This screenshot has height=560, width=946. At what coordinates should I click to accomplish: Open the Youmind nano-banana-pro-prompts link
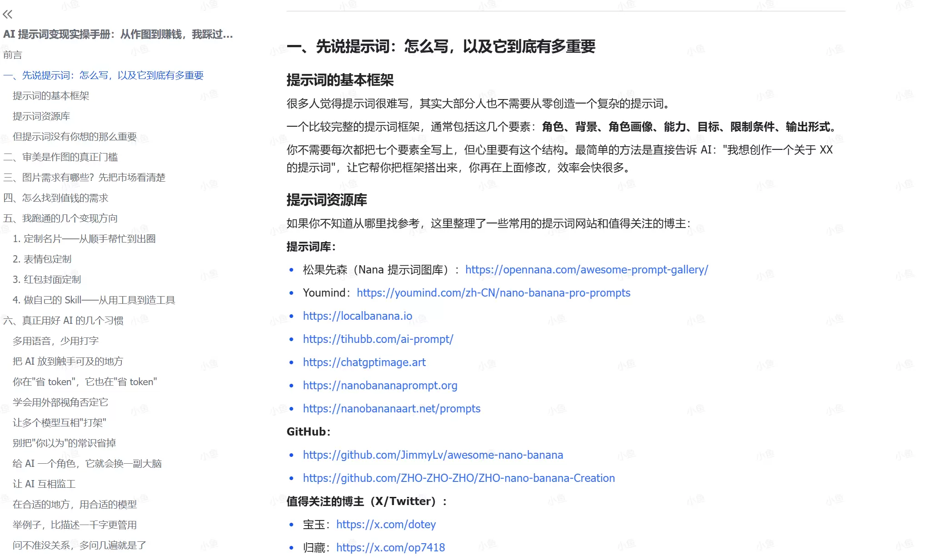coord(493,292)
